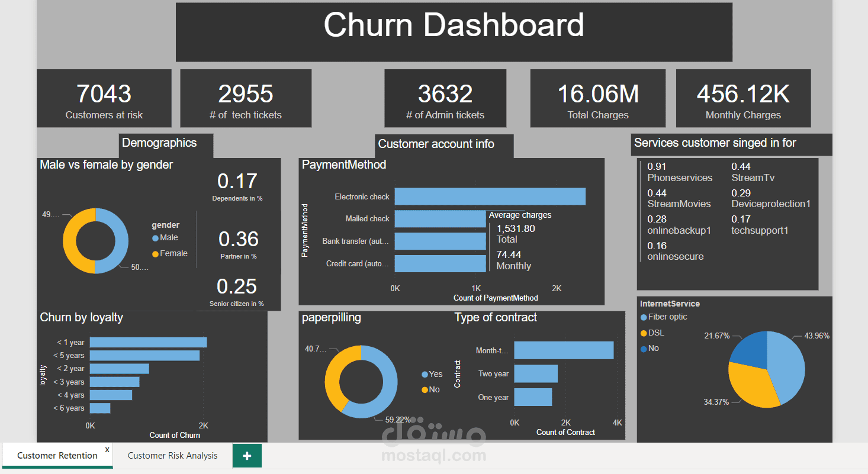Click the Churn Dashboard title

click(454, 25)
